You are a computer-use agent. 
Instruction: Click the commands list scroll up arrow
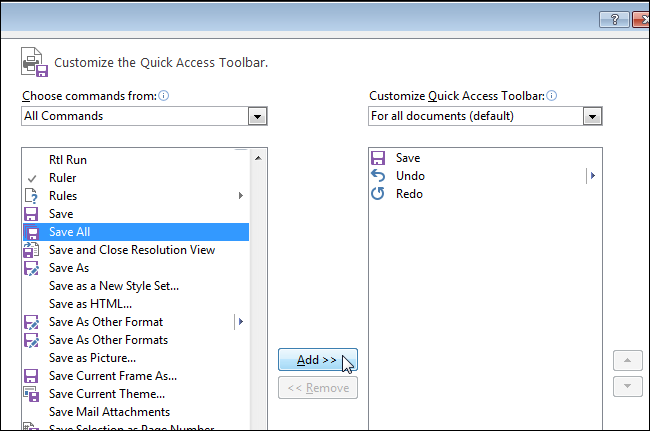pyautogui.click(x=258, y=158)
